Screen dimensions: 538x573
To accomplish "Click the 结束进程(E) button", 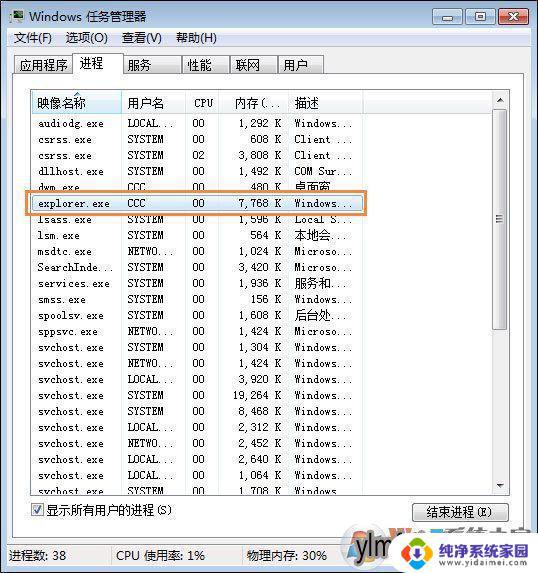I will (x=460, y=512).
